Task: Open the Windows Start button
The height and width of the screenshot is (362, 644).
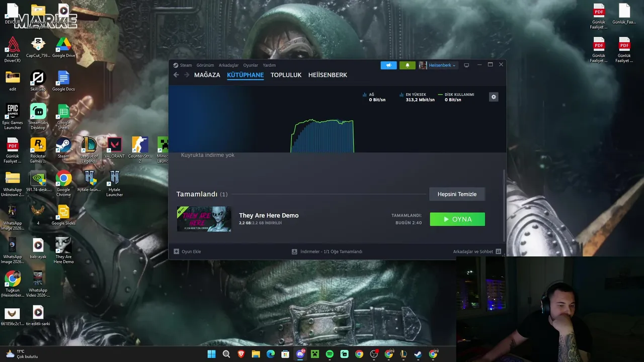Action: click(212, 354)
